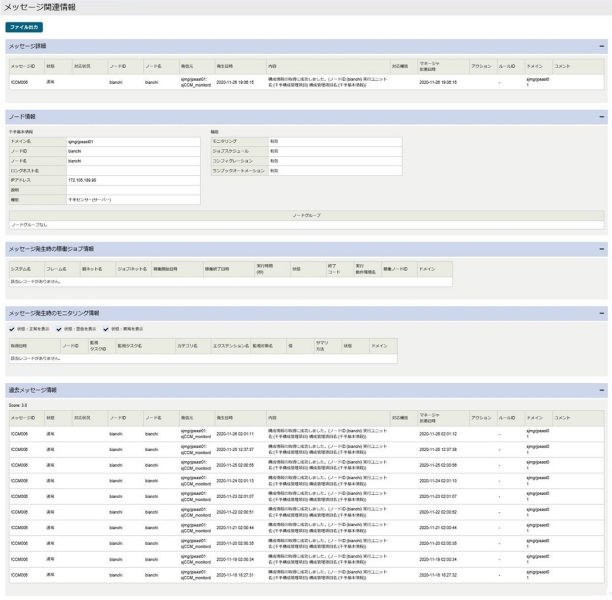Click the ノードグループ table header
This screenshot has width=612, height=600.
(307, 215)
